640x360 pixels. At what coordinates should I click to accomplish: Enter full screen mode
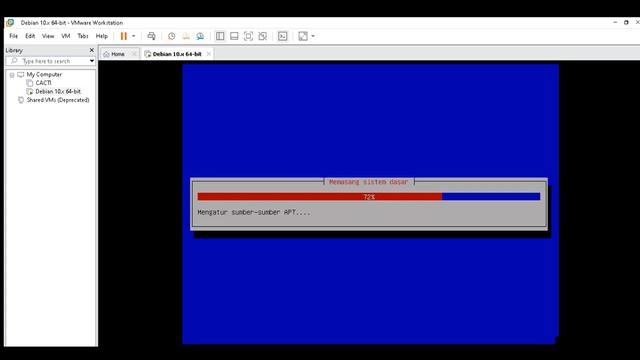point(248,36)
